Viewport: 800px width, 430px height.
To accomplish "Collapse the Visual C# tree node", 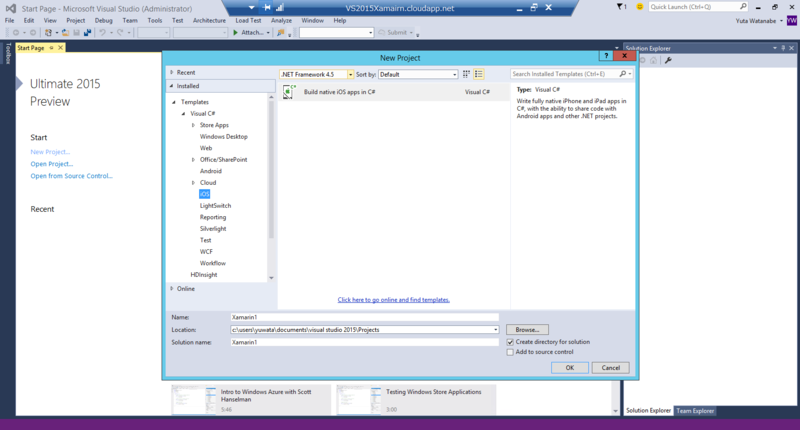I will coord(184,114).
